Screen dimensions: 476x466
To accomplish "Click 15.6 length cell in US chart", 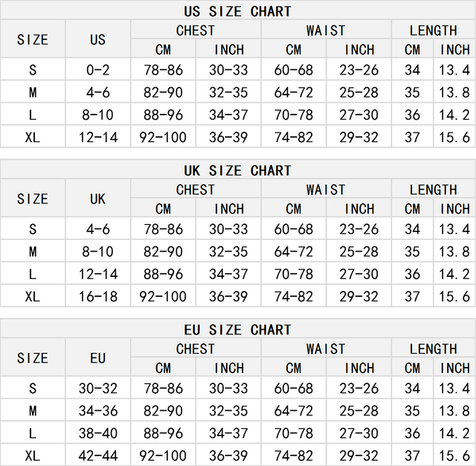I will (454, 138).
